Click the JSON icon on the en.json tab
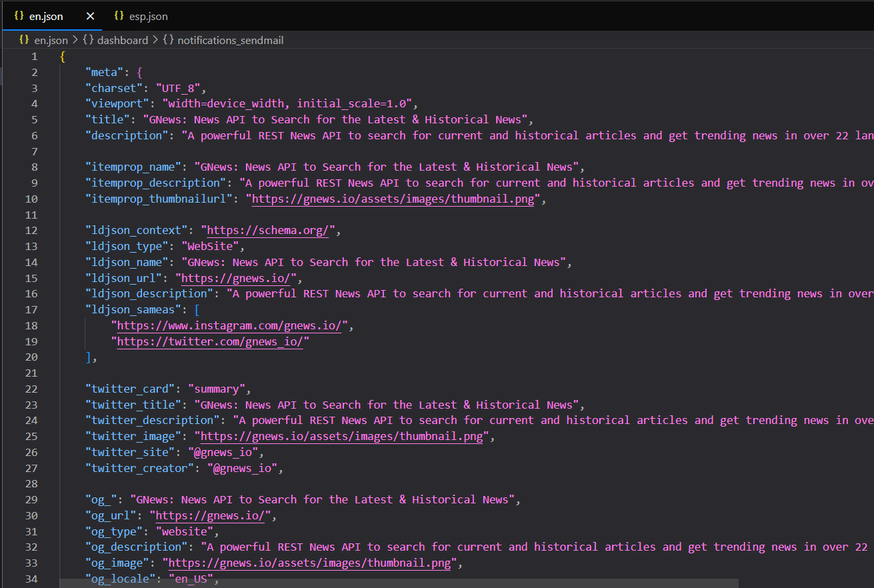This screenshot has width=874, height=588. click(18, 15)
